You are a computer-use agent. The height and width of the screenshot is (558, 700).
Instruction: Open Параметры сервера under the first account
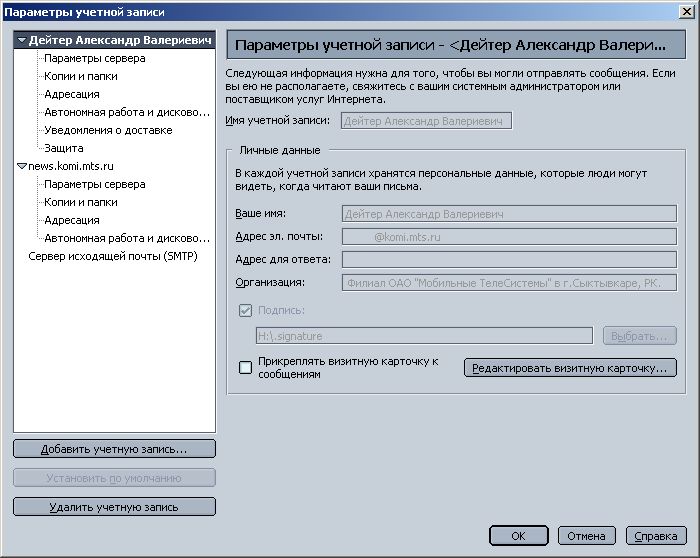coord(94,59)
